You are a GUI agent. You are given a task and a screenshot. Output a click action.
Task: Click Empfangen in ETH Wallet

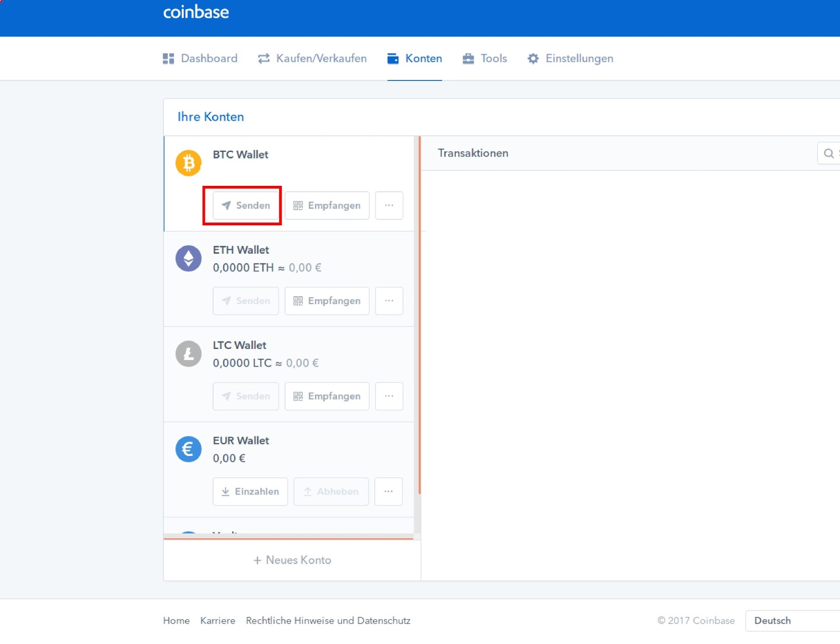(x=327, y=301)
